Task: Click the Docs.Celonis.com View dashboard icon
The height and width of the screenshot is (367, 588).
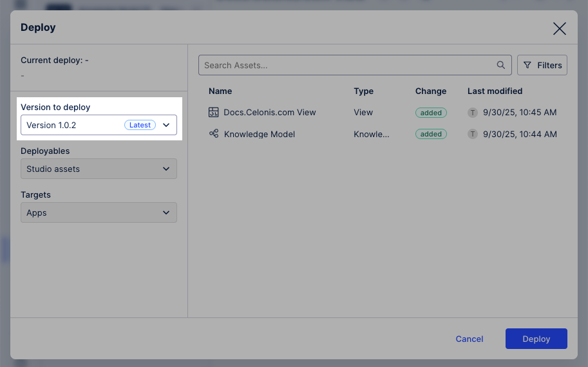Action: click(x=214, y=112)
